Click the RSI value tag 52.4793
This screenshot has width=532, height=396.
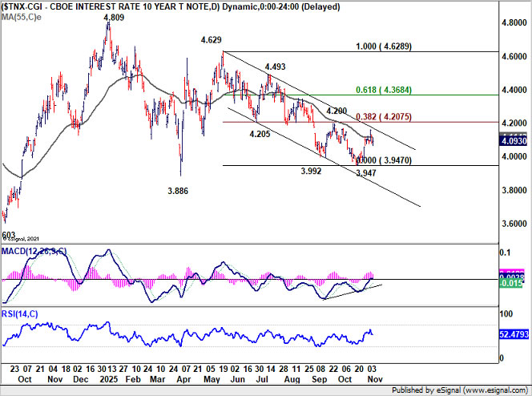click(514, 334)
